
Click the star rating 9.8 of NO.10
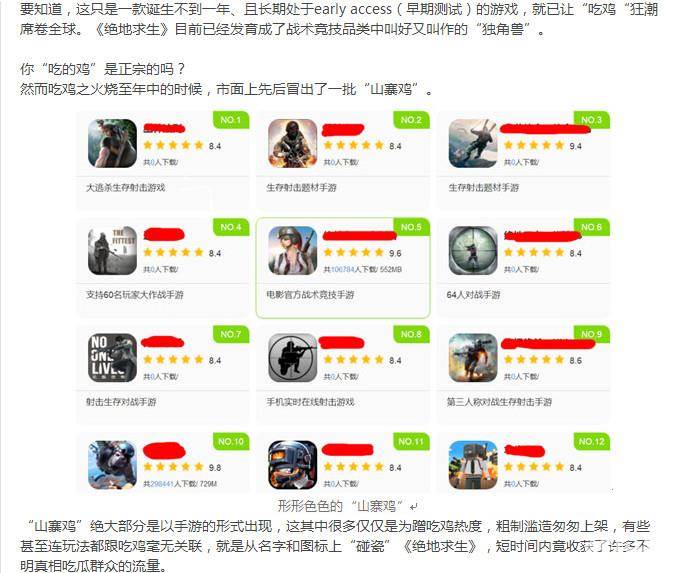[x=182, y=467]
